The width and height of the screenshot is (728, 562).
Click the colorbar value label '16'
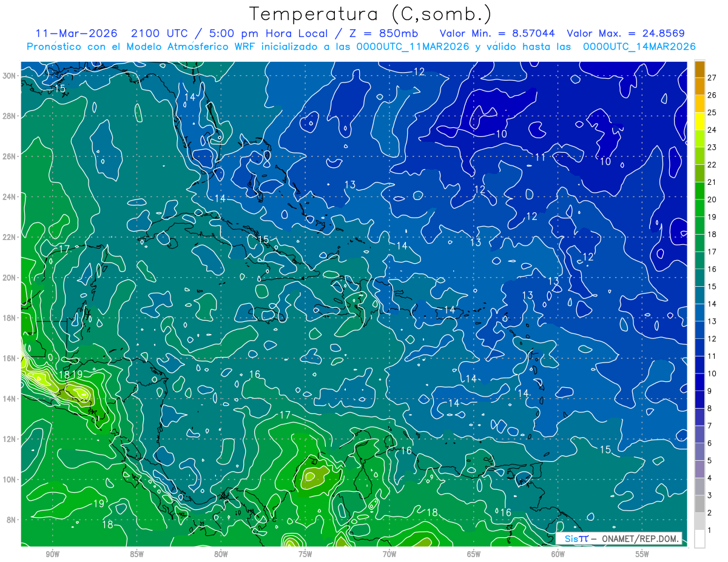click(712, 269)
